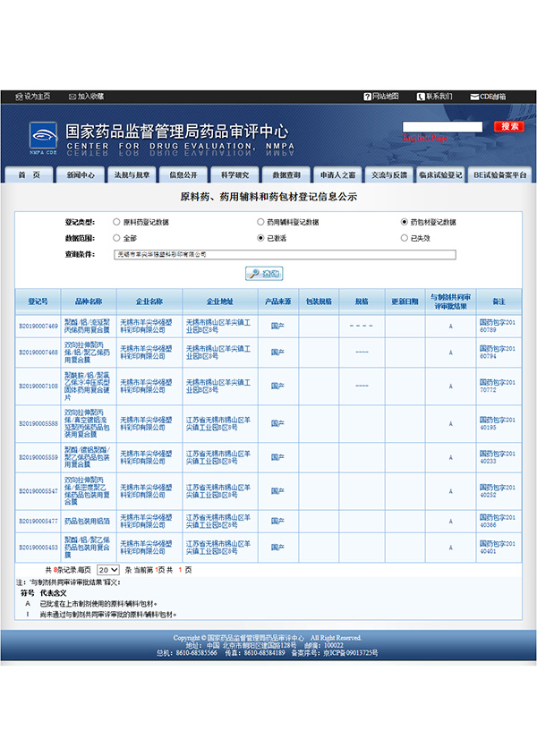This screenshot has width=537, height=756.
Task: Click the NMPA CDE logo
Action: (x=43, y=138)
